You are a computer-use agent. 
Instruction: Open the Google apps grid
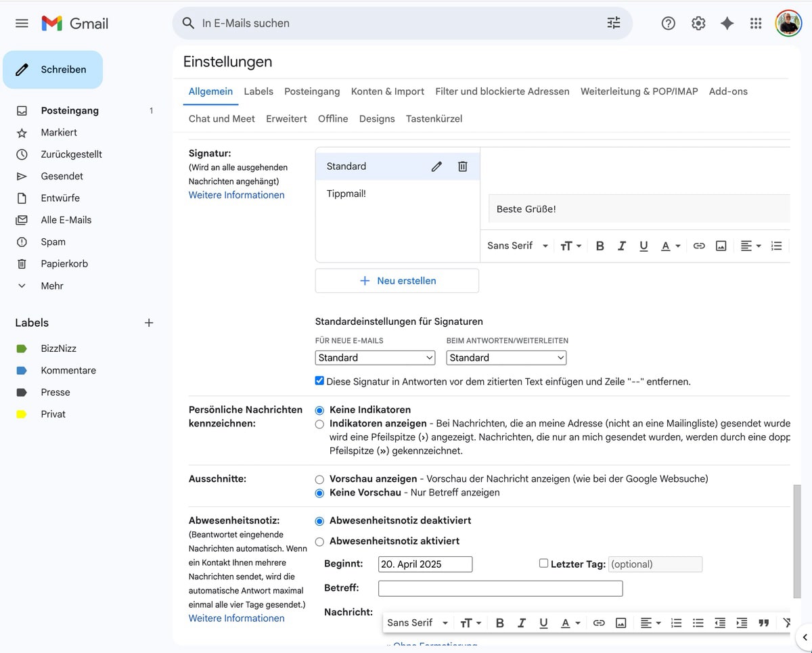coord(756,24)
